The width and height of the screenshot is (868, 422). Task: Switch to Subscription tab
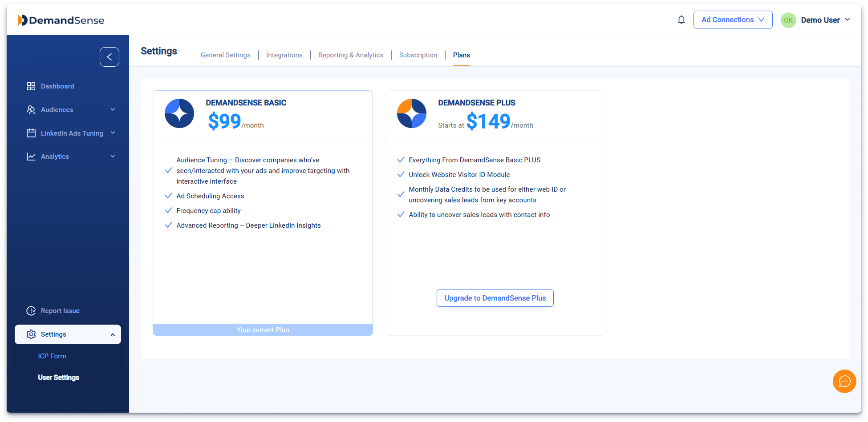418,55
